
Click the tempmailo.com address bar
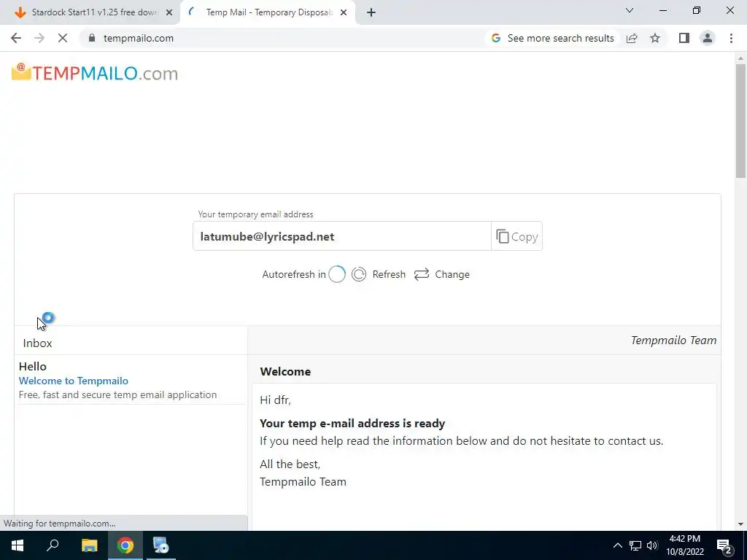tap(286, 38)
